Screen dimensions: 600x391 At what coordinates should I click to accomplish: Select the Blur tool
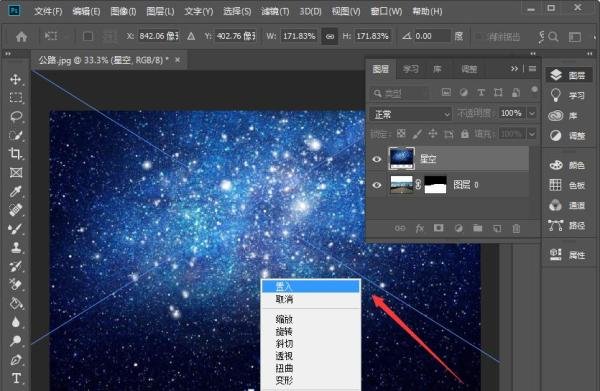(16, 322)
